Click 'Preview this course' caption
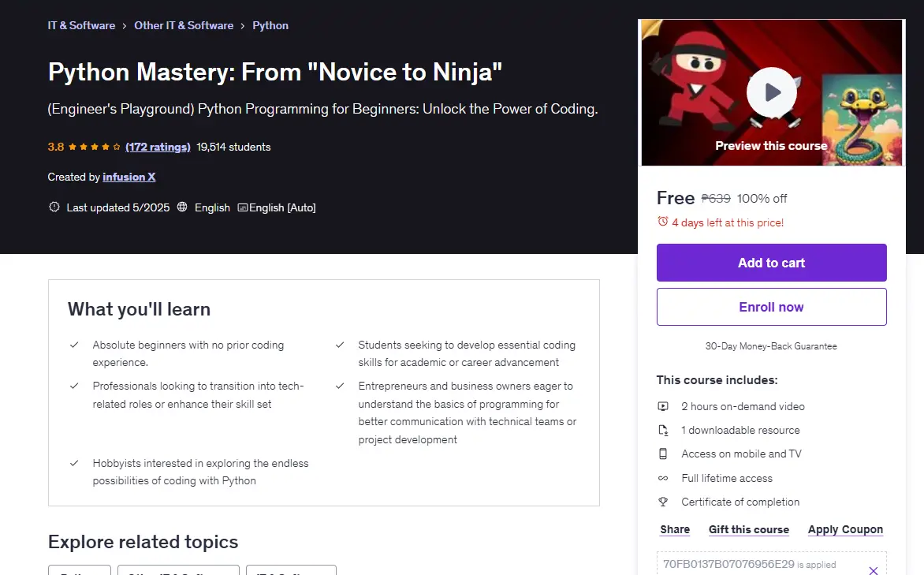This screenshot has height=575, width=924. (x=771, y=146)
